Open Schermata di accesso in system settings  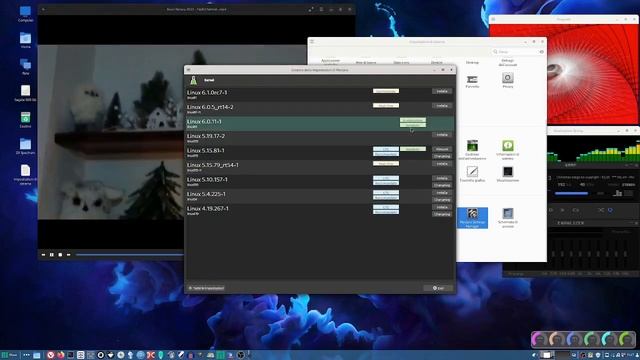tap(508, 218)
